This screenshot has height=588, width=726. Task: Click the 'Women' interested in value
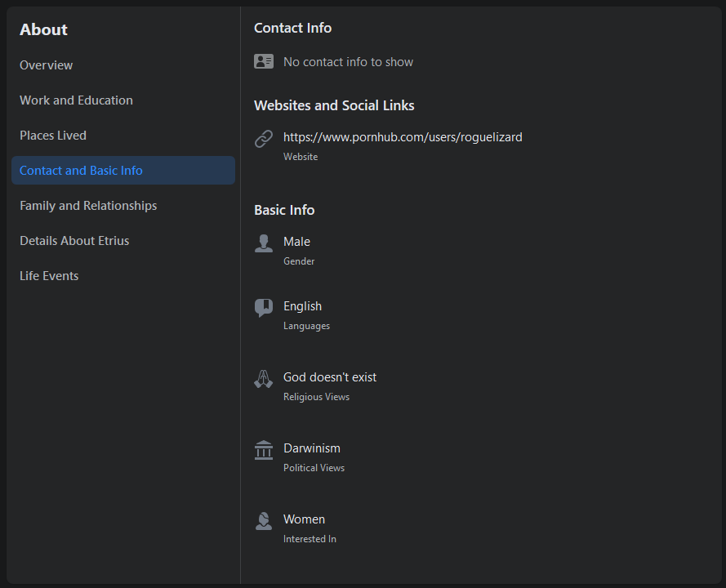(304, 519)
